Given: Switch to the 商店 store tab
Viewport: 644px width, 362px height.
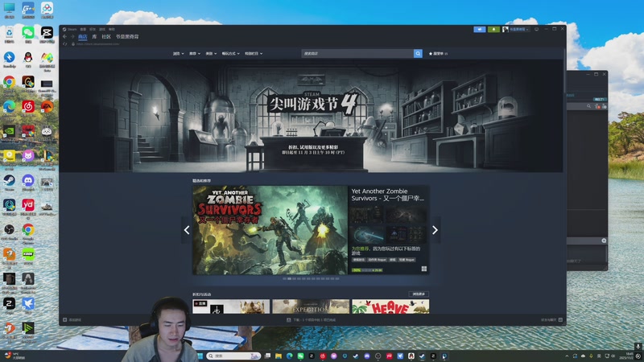Looking at the screenshot, I should click(x=83, y=36).
